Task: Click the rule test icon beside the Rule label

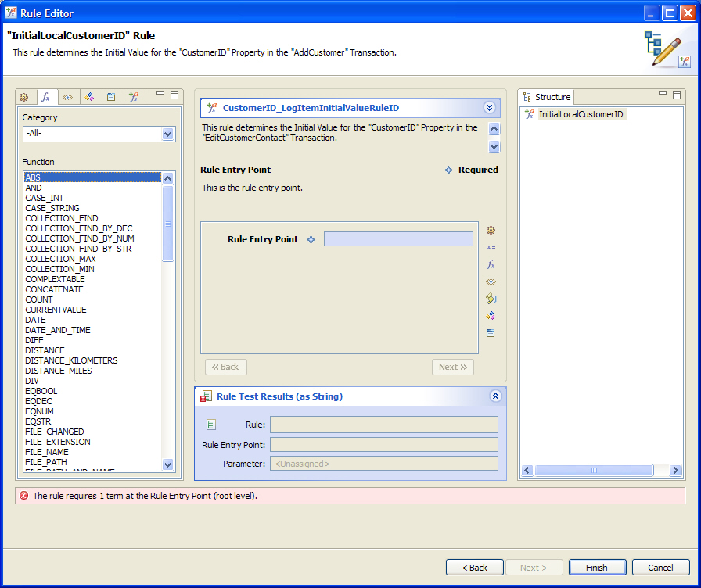Action: (211, 425)
